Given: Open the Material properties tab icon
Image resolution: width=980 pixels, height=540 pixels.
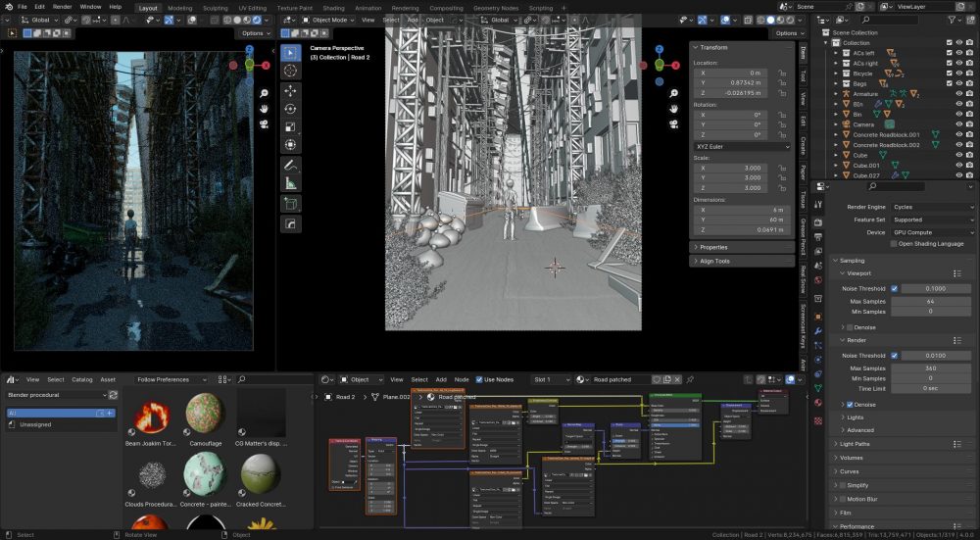Looking at the screenshot, I should point(818,403).
